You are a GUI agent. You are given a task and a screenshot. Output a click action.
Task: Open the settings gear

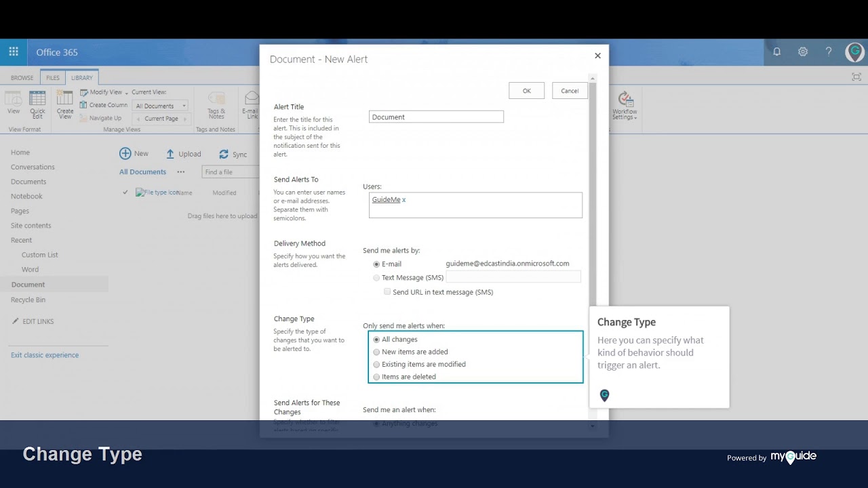coord(803,52)
